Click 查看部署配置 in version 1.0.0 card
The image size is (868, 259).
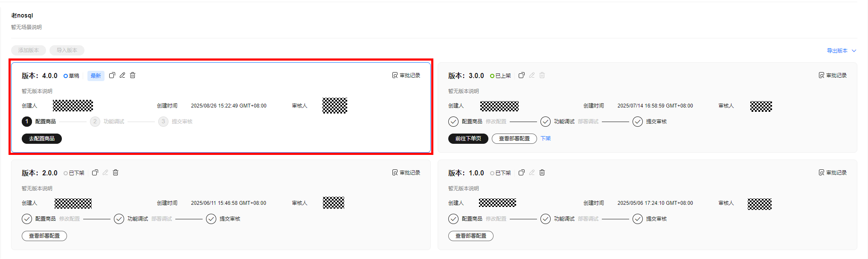[471, 236]
